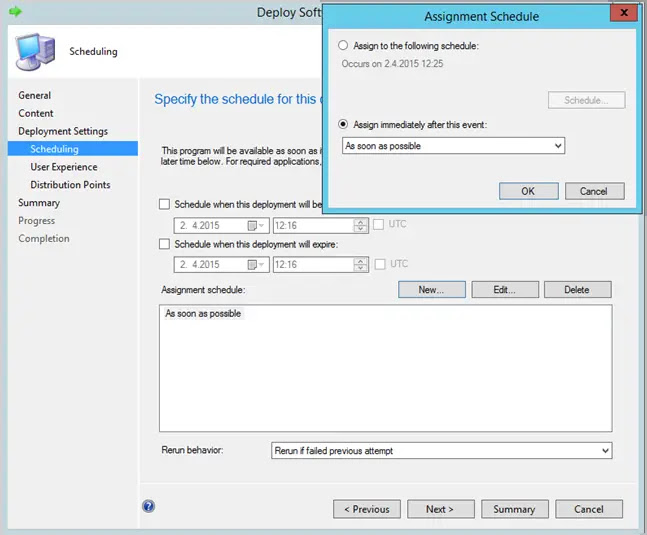
Task: Enable schedule when deployment will expire
Action: 164,244
